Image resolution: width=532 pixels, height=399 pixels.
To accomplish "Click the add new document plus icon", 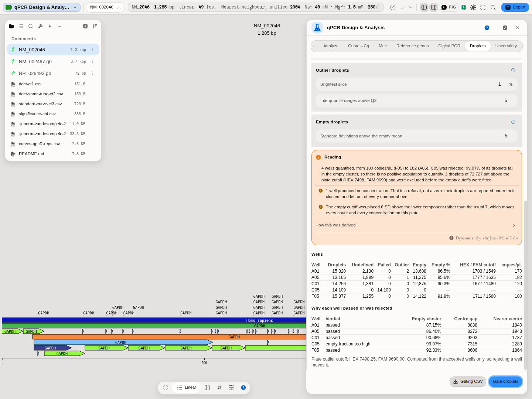I will (85, 26).
